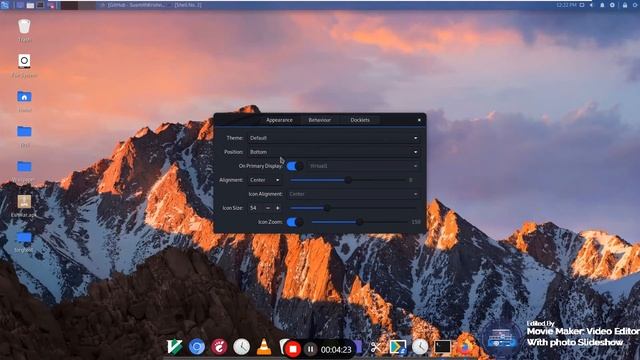Stop the screen recording with the red button
Viewport: 640px width, 360px height.
(x=293, y=349)
